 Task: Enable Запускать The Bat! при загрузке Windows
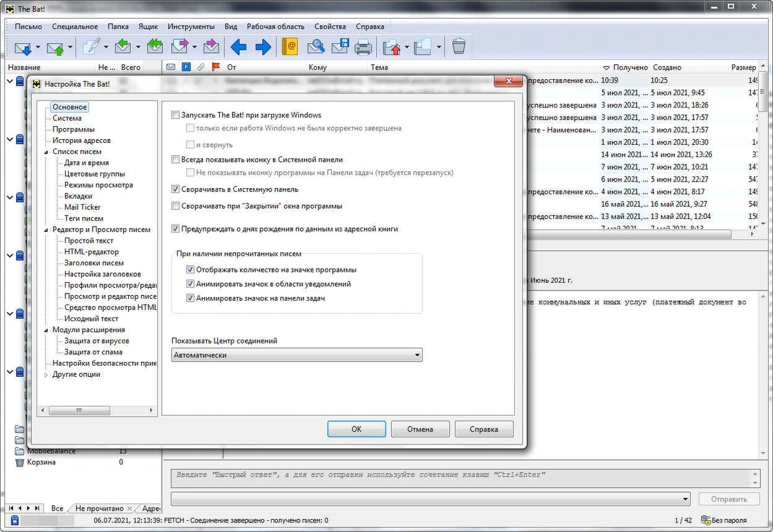pos(175,115)
